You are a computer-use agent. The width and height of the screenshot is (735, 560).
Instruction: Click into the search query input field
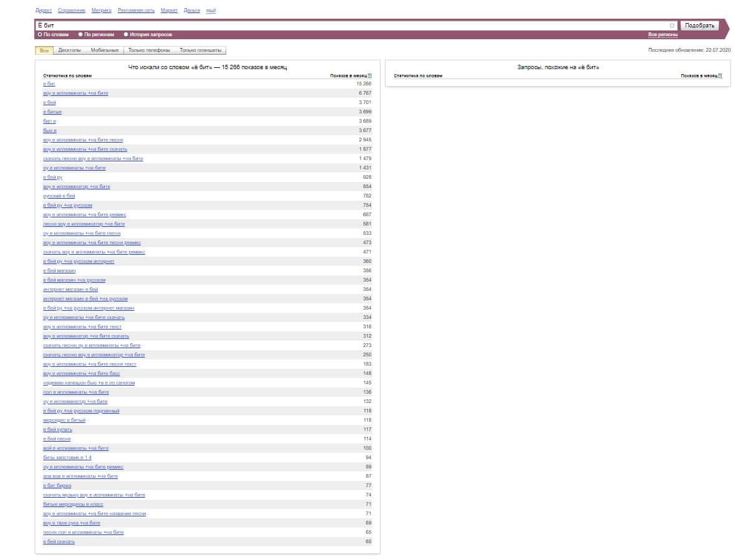349,26
